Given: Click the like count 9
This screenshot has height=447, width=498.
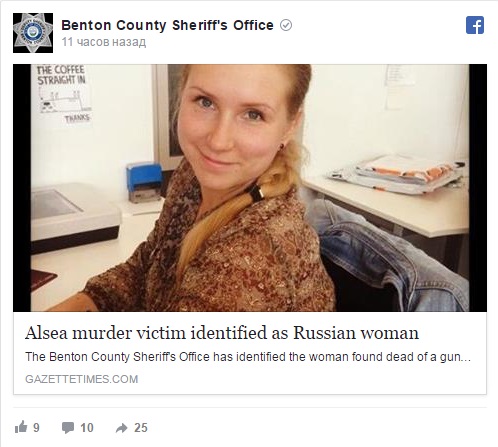Looking at the screenshot, I should (x=36, y=428).
